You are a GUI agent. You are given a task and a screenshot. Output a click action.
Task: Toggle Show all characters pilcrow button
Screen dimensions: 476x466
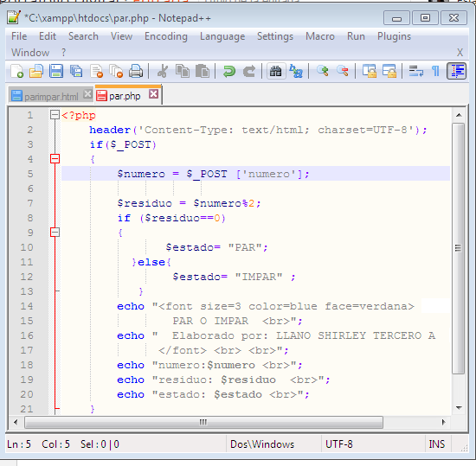pos(435,71)
